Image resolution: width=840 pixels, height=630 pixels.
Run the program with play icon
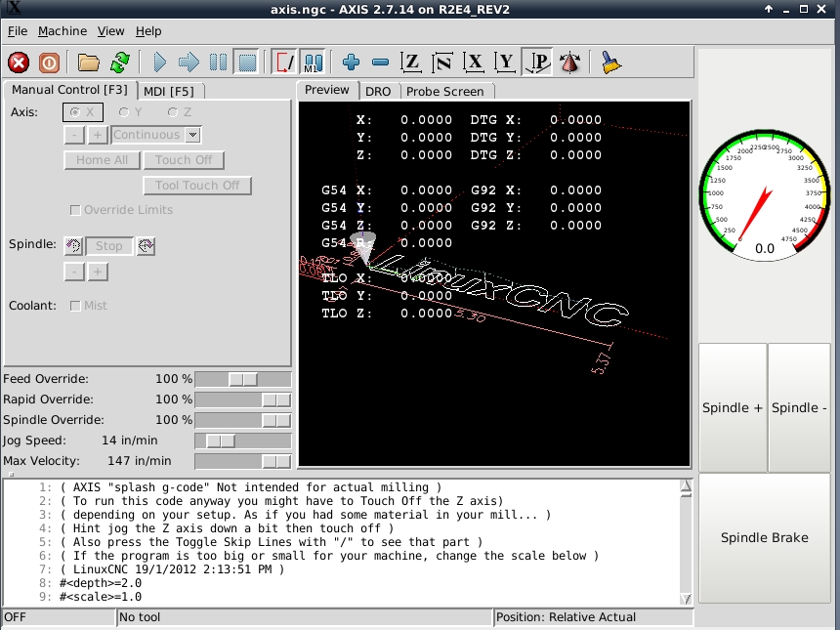159,63
